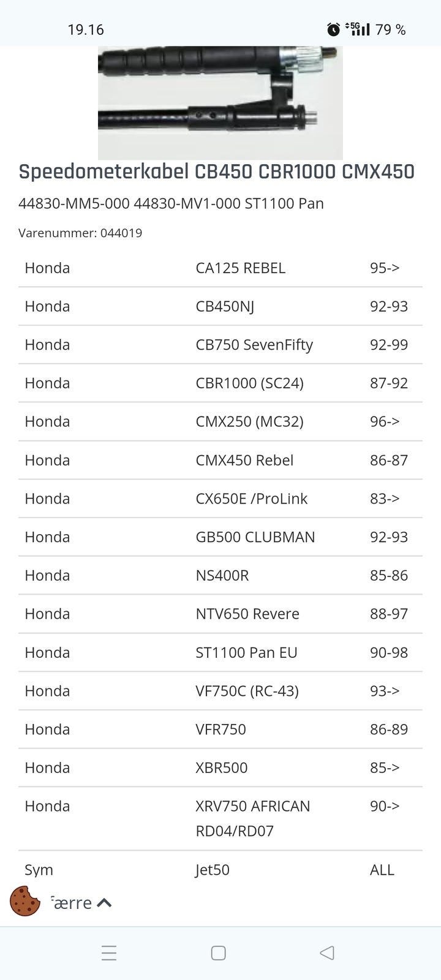Image resolution: width=441 pixels, height=980 pixels.
Task: Tap the XRV750 AFRICAN RD04/RD07 entry
Action: click(252, 818)
